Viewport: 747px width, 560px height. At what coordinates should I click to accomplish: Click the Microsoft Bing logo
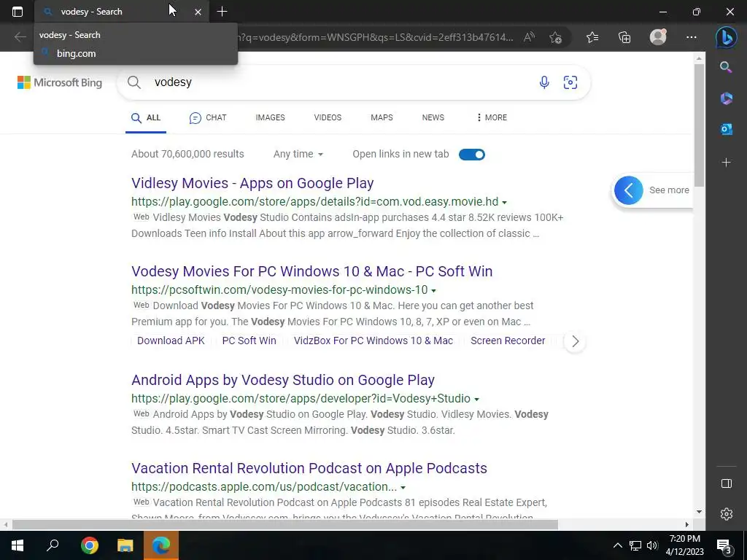point(60,82)
